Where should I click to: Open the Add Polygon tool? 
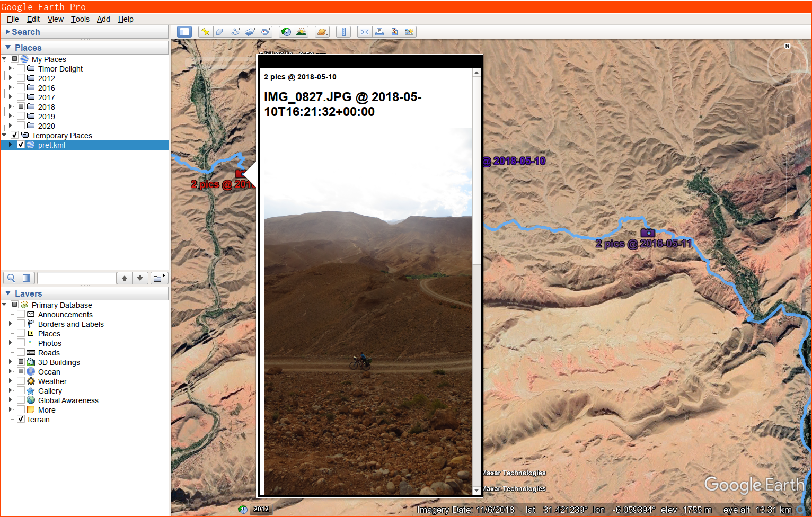coord(220,32)
